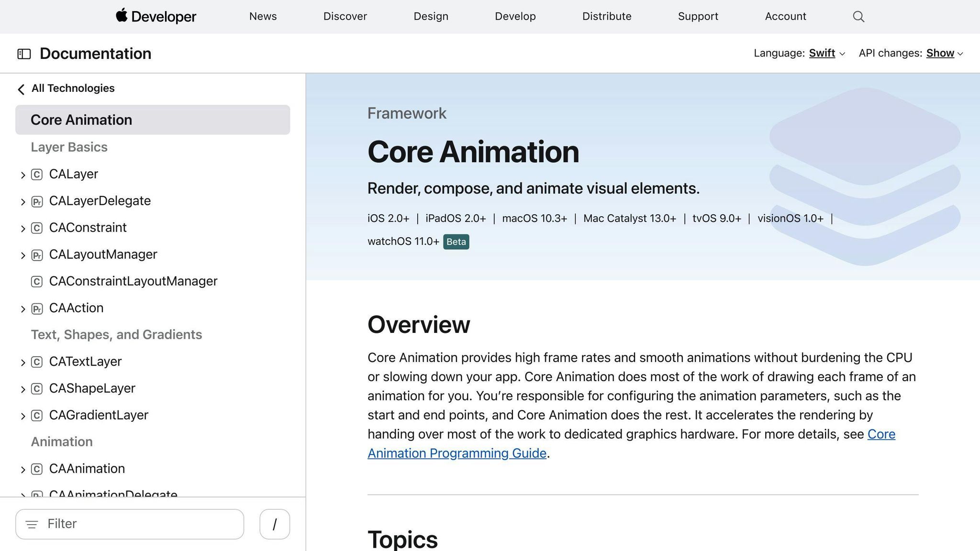Click the filter icon in the Filter field
Screen dimensions: 980x551
coord(32,524)
